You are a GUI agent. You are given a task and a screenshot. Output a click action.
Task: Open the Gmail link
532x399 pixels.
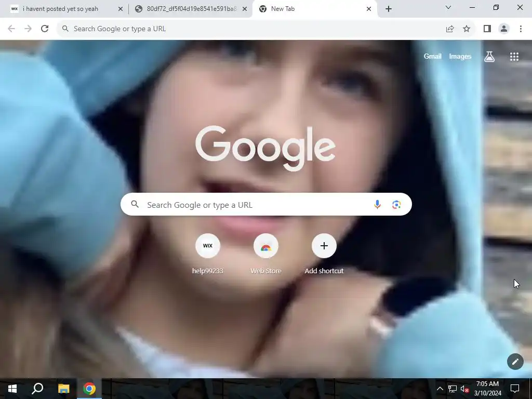pyautogui.click(x=432, y=56)
